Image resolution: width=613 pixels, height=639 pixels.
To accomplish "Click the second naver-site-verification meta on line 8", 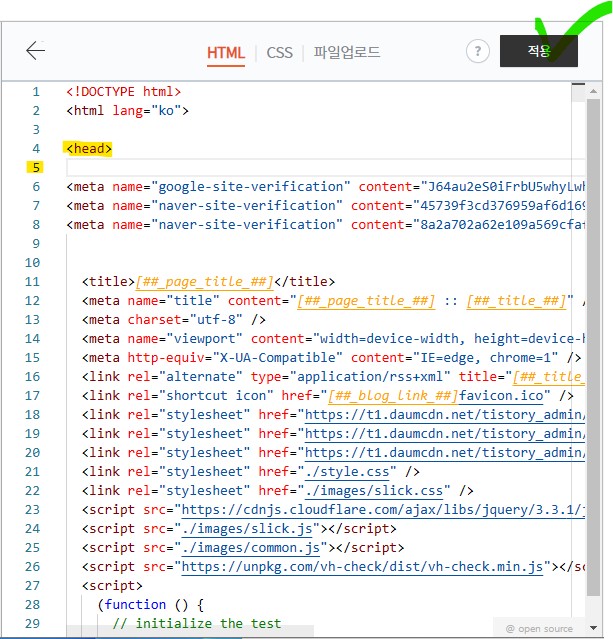I will click(x=325, y=225).
